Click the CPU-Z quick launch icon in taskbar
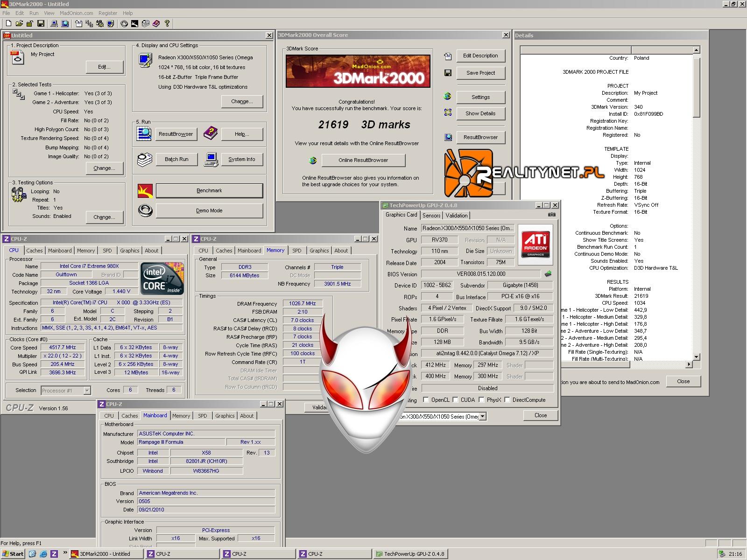Screen dimensions: 747x560 point(54,554)
